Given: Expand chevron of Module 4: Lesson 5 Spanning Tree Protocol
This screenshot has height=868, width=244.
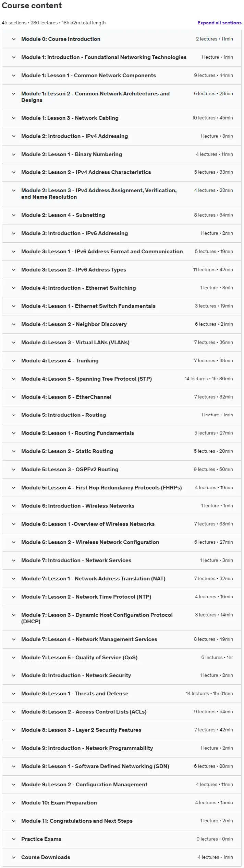Looking at the screenshot, I should point(14,379).
